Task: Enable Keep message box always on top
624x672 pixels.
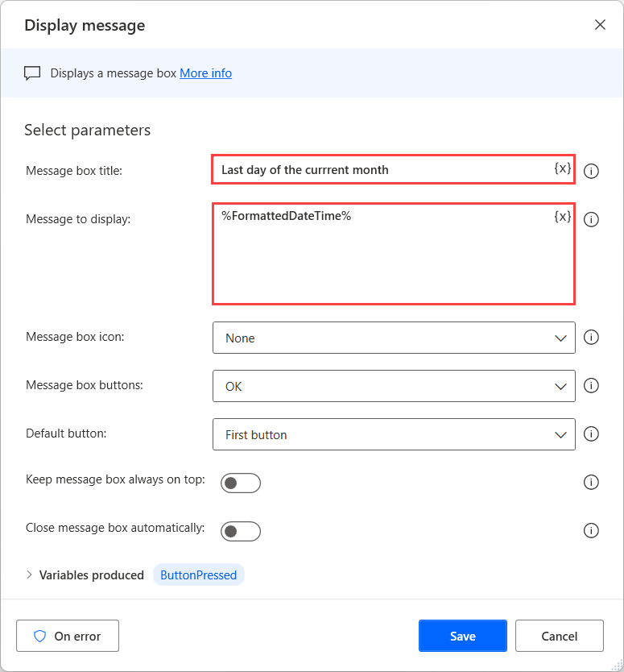Action: click(x=242, y=483)
